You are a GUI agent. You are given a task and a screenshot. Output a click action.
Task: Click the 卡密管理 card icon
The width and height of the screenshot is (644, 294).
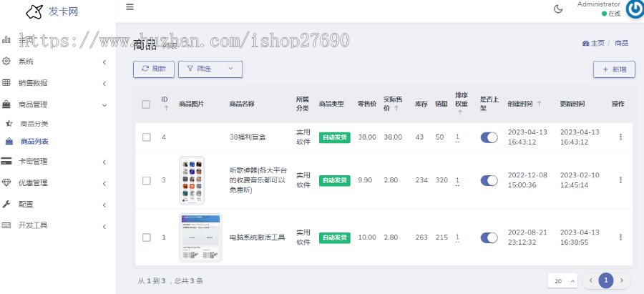(x=6, y=162)
